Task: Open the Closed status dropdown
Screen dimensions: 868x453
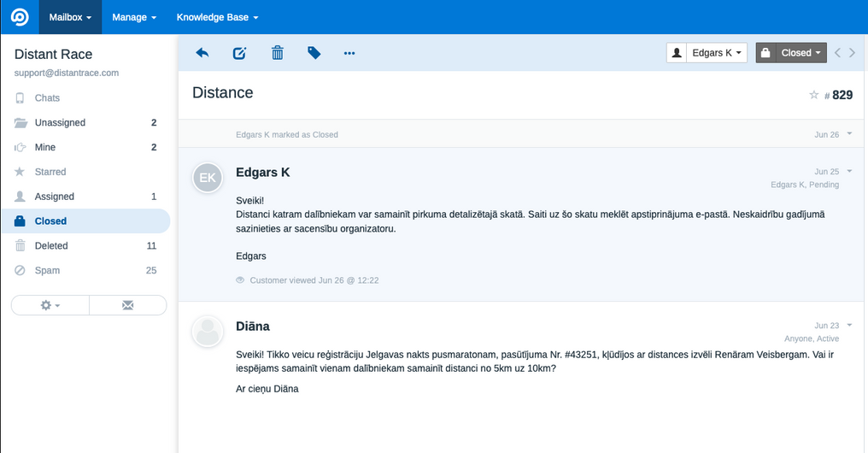Action: pyautogui.click(x=801, y=53)
